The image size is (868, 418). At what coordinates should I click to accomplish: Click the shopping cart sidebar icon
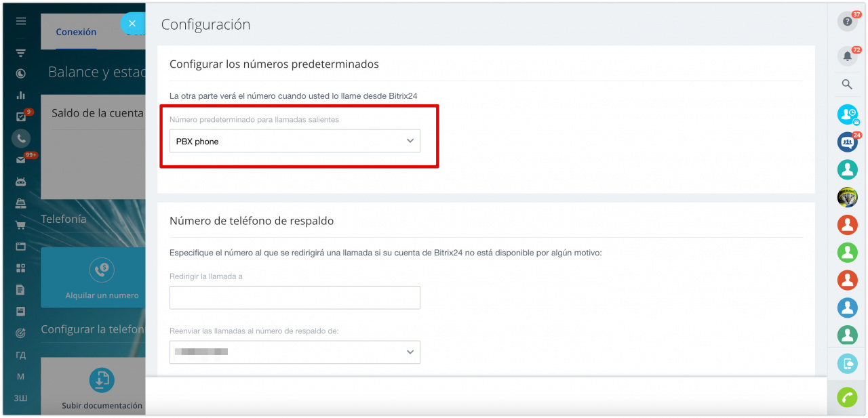[21, 225]
